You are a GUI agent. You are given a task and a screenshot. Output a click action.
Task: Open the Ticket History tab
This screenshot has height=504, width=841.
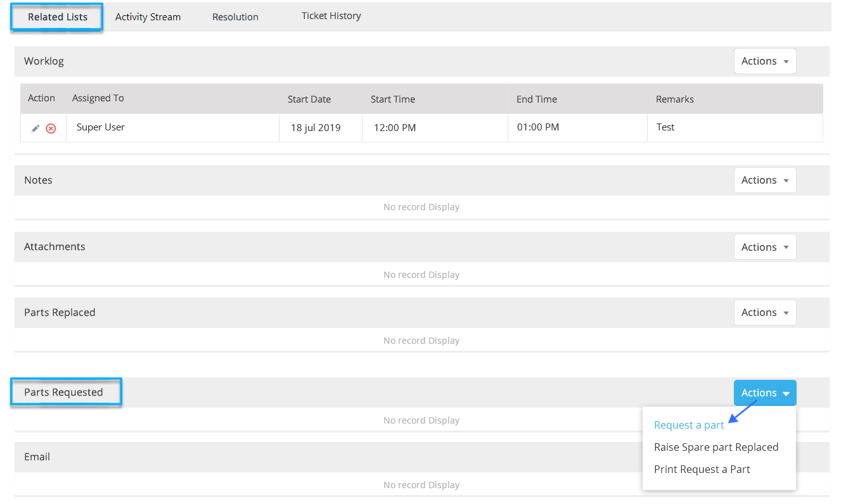(331, 16)
